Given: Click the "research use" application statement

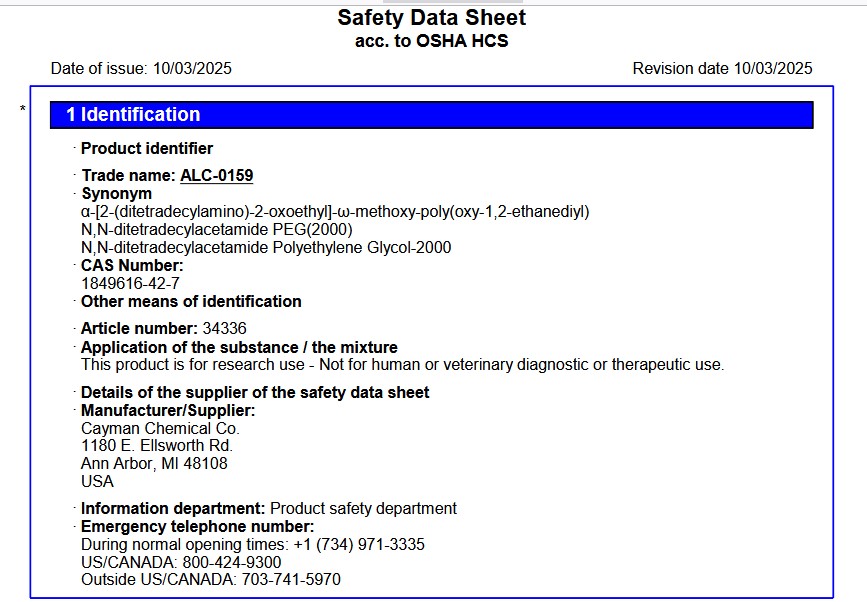Looking at the screenshot, I should point(402,365).
